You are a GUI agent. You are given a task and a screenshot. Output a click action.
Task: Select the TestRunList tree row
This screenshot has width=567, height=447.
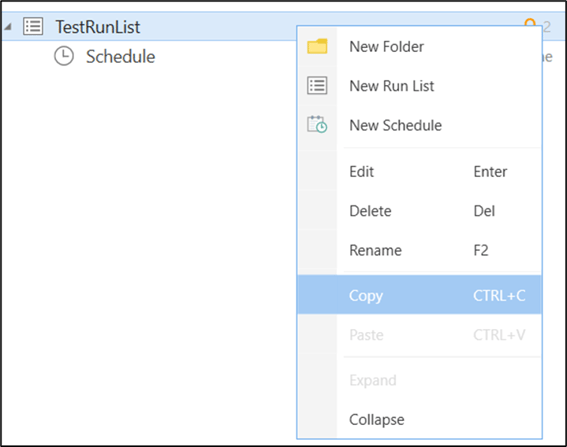tap(284, 26)
